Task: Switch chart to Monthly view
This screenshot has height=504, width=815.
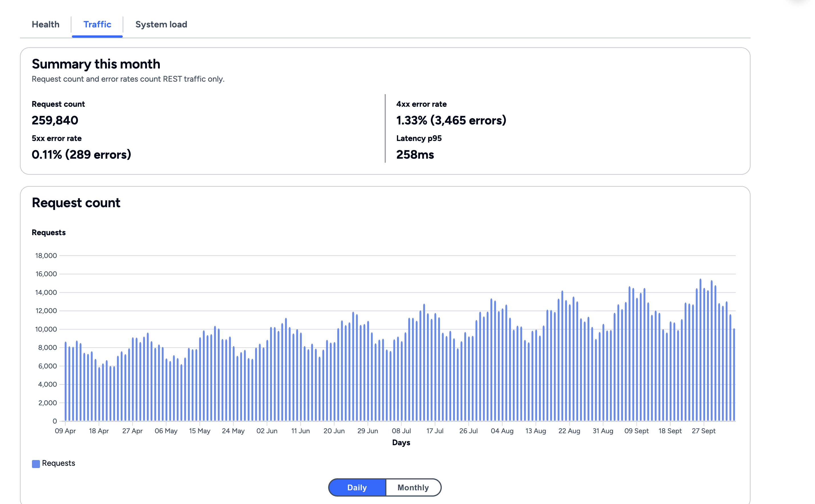Action: [x=413, y=487]
